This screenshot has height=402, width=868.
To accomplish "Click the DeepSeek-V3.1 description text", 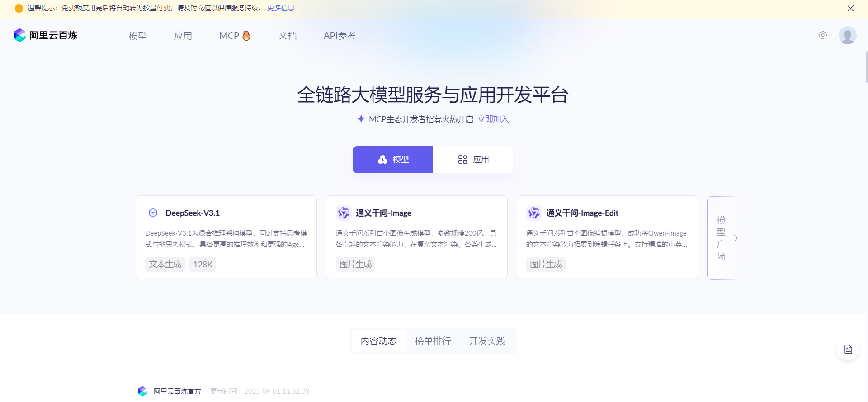I will [226, 239].
